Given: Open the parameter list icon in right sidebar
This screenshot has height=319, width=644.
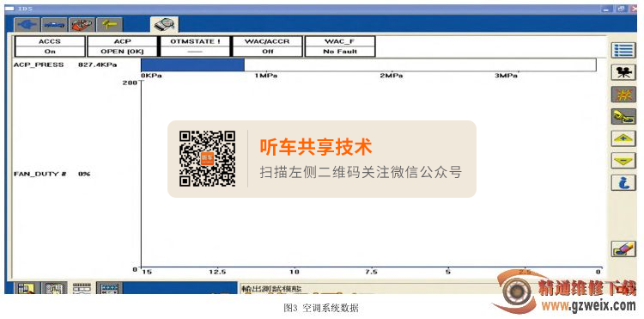Looking at the screenshot, I should 623,51.
